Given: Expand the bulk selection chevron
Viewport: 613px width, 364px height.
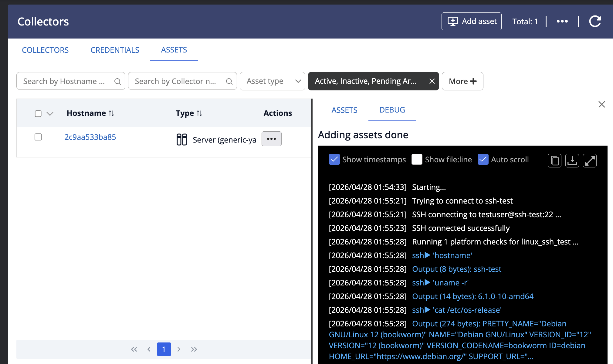Looking at the screenshot, I should (50, 113).
